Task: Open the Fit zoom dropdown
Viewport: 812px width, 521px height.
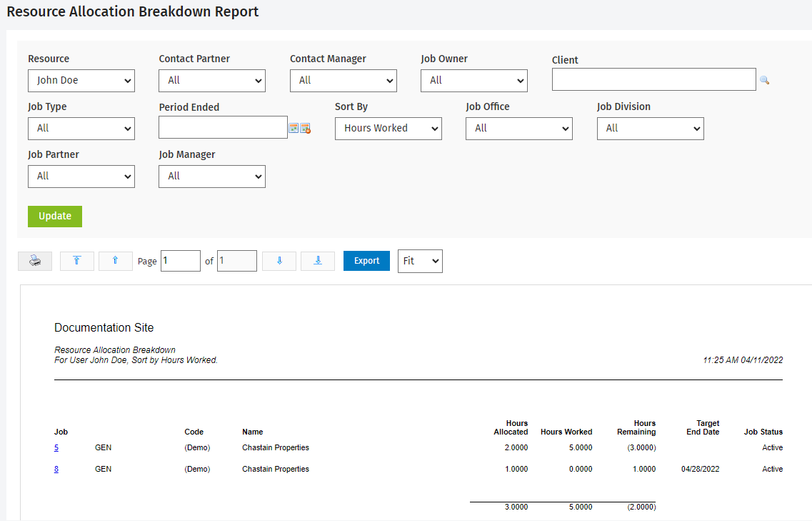Action: coord(420,261)
